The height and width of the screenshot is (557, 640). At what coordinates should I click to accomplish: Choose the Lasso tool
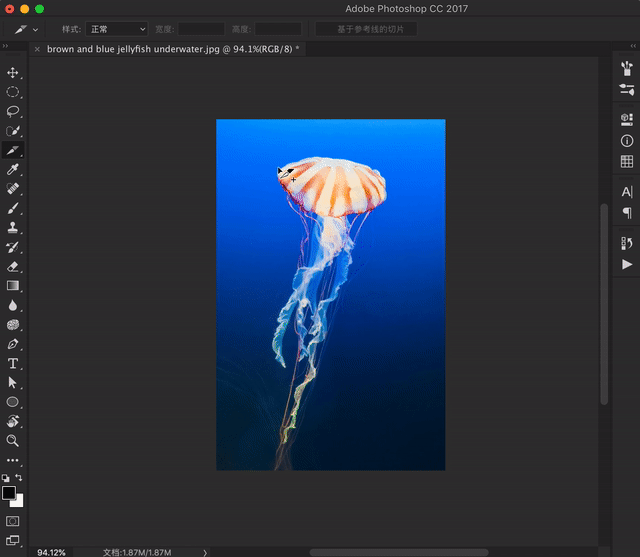(13, 111)
